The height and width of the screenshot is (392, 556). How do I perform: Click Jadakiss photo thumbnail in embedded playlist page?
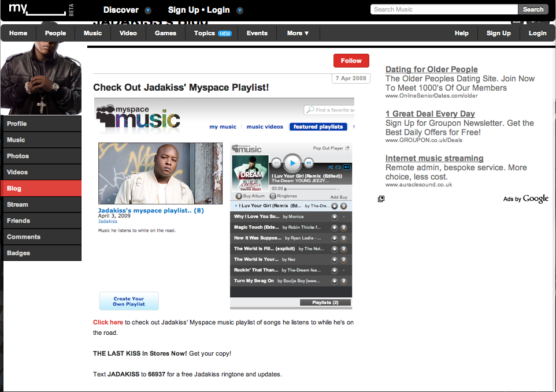pyautogui.click(x=160, y=174)
